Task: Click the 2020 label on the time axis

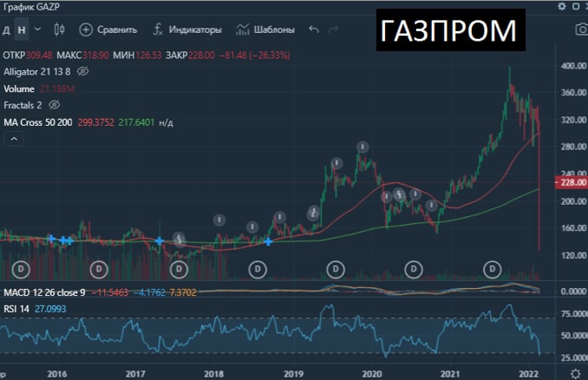Action: click(372, 374)
